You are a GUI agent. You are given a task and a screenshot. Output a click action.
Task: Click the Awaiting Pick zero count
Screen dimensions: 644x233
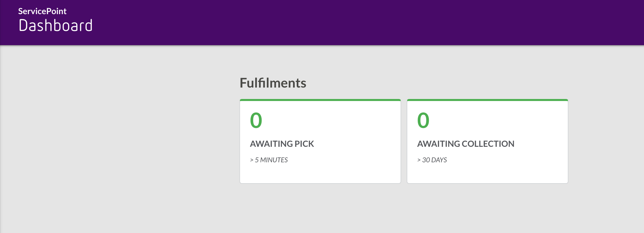coord(256,121)
